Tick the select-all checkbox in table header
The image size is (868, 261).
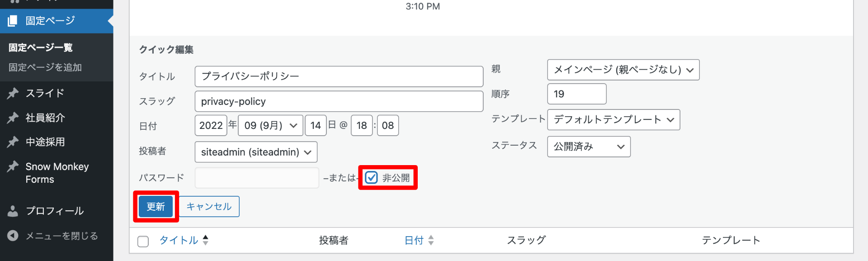coord(143,241)
